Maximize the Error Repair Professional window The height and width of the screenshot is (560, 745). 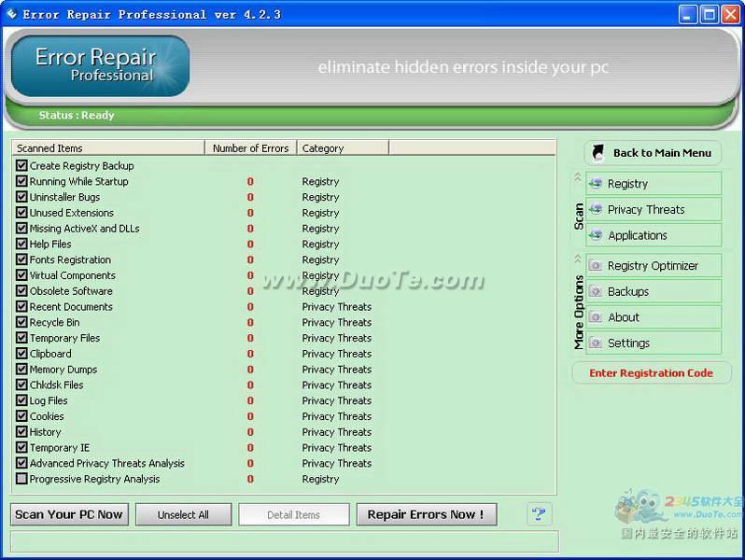tap(709, 14)
